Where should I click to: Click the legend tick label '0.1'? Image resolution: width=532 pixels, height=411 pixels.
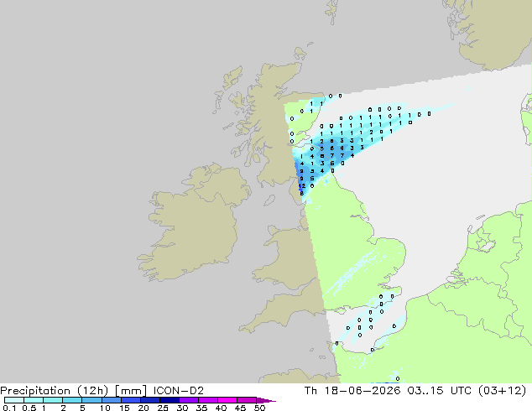(9, 408)
